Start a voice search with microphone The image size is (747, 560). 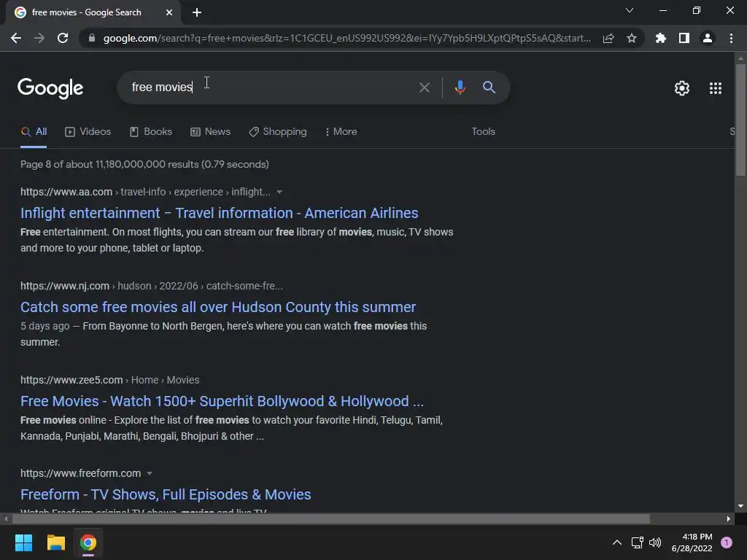tap(460, 87)
